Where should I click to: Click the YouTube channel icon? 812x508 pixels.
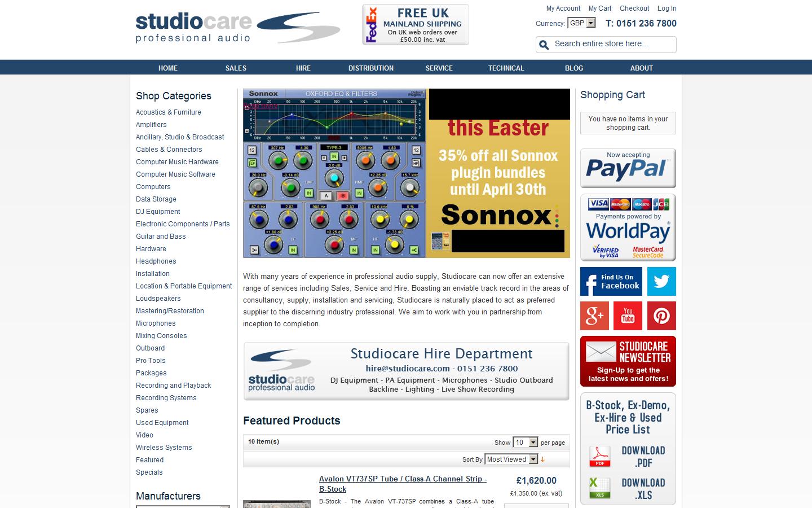628,316
